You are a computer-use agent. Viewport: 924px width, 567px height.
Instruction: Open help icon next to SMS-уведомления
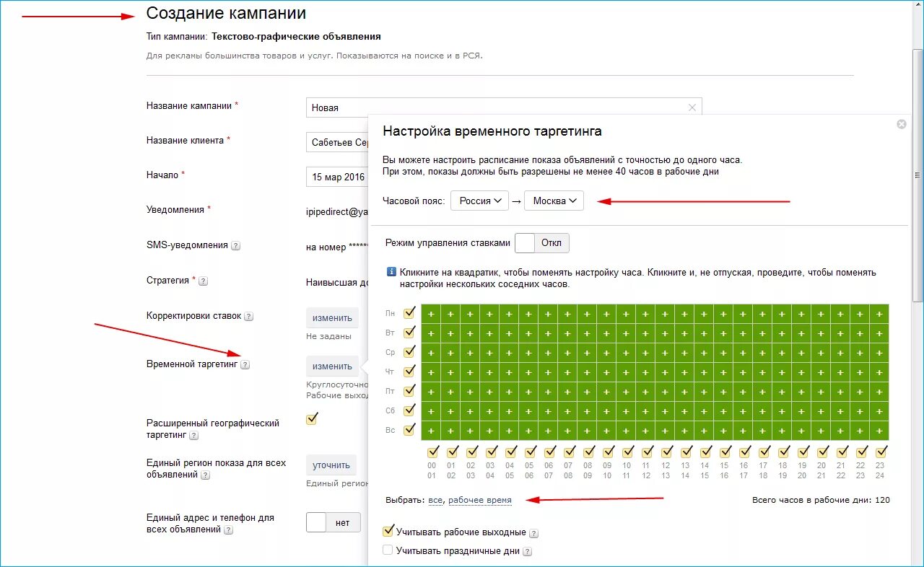tap(236, 246)
